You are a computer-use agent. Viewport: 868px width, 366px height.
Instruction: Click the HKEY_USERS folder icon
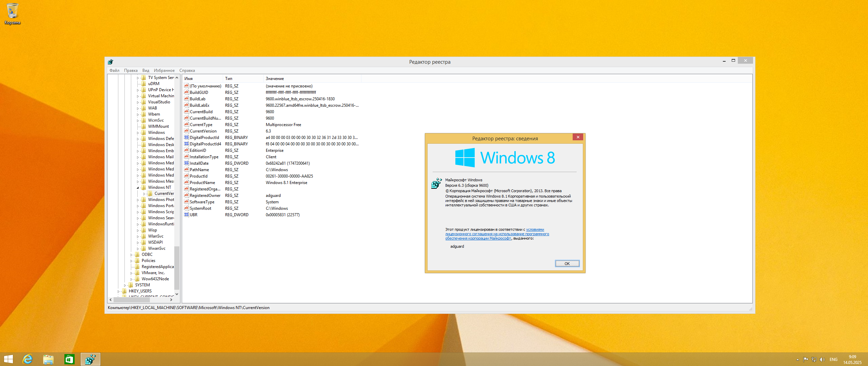pyautogui.click(x=124, y=291)
